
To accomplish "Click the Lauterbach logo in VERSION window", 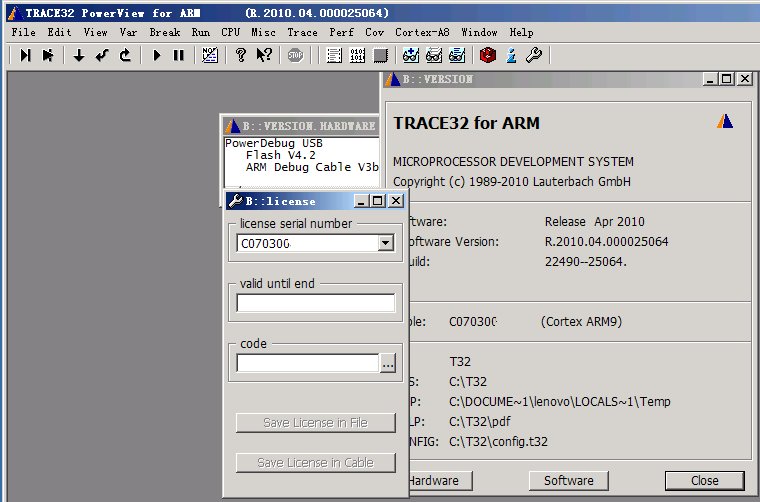I will coord(725,121).
